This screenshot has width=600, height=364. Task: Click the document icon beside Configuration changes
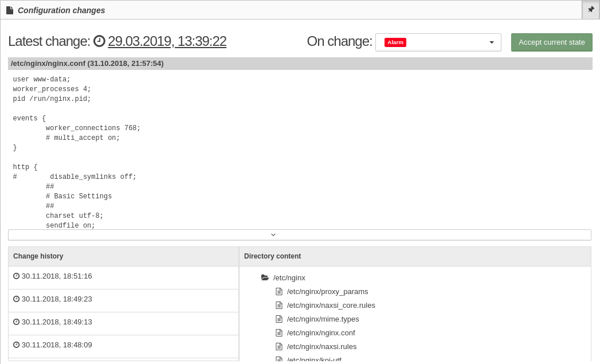click(10, 10)
